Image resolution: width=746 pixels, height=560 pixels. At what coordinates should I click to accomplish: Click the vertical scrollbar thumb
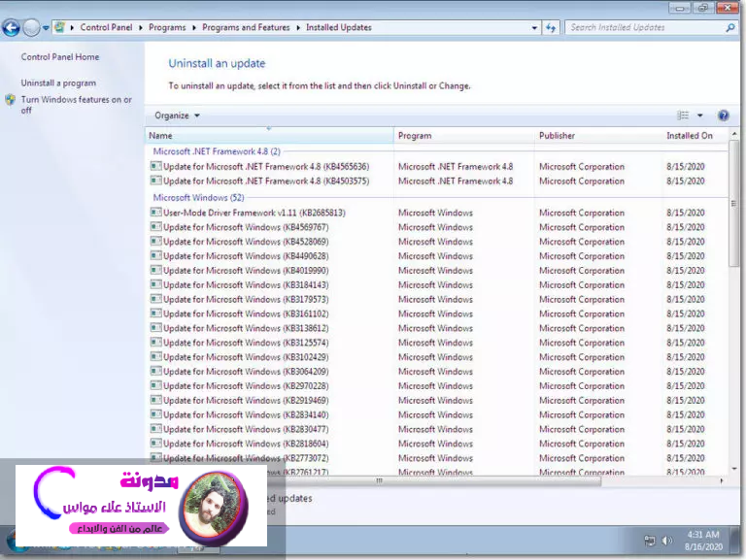pos(734,204)
